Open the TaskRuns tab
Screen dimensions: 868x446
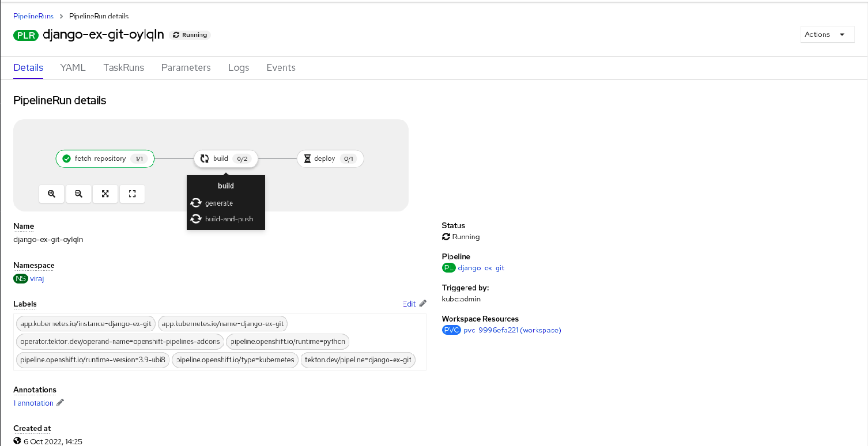click(123, 67)
